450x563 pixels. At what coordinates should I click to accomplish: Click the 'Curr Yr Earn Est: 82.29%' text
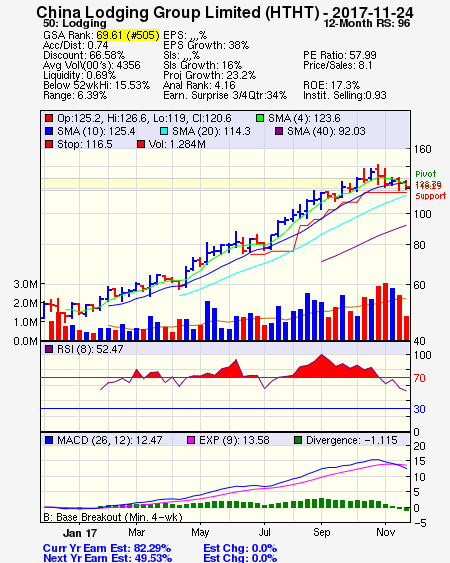coord(107,549)
